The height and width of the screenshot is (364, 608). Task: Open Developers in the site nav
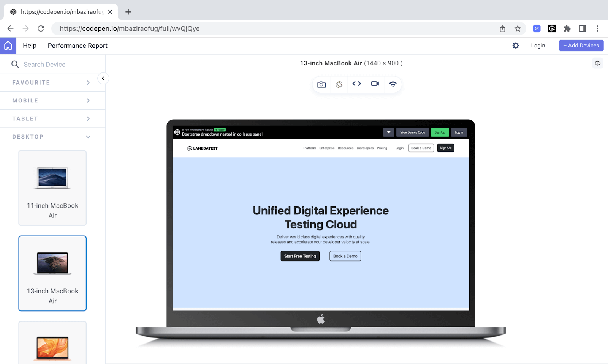(x=365, y=148)
